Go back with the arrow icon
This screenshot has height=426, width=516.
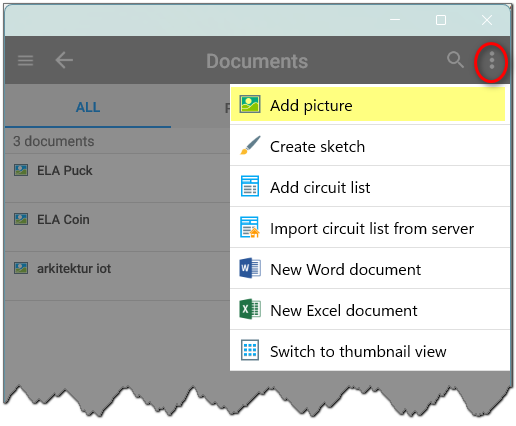64,60
